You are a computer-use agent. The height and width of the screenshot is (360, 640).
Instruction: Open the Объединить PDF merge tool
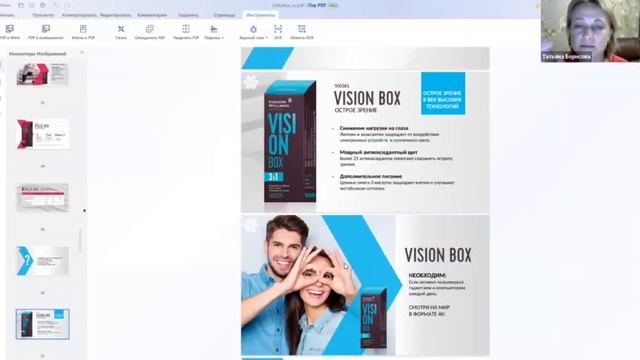pos(149,32)
